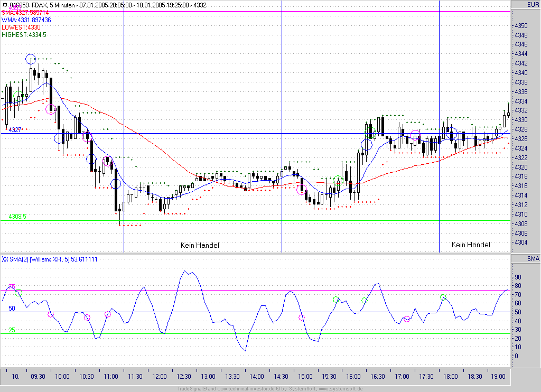Click the 17:30 time axis label
This screenshot has width=541, height=392.
[426, 377]
